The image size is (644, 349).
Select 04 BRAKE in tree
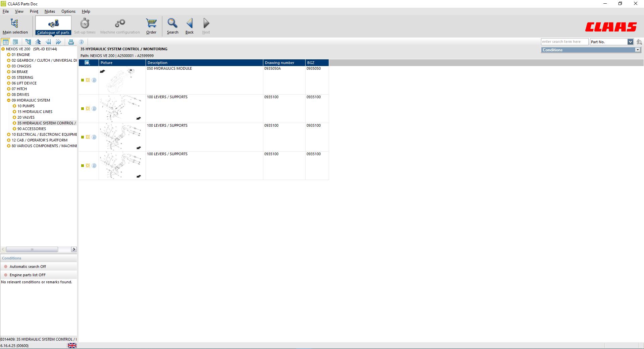pyautogui.click(x=20, y=72)
